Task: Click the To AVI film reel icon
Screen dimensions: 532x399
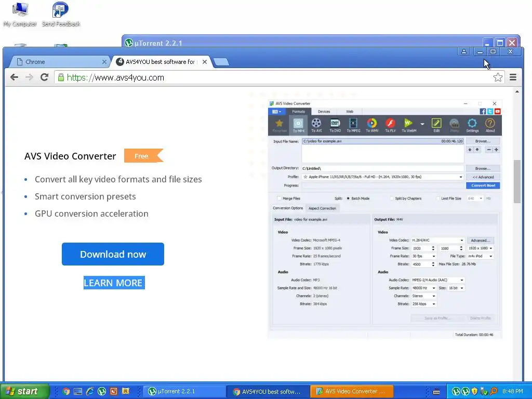Action: (316, 125)
